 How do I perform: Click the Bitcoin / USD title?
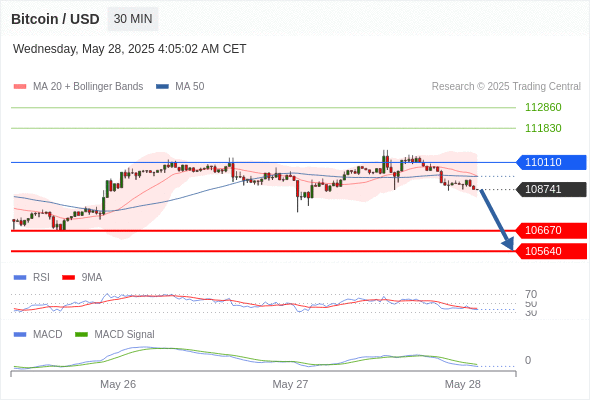55,19
